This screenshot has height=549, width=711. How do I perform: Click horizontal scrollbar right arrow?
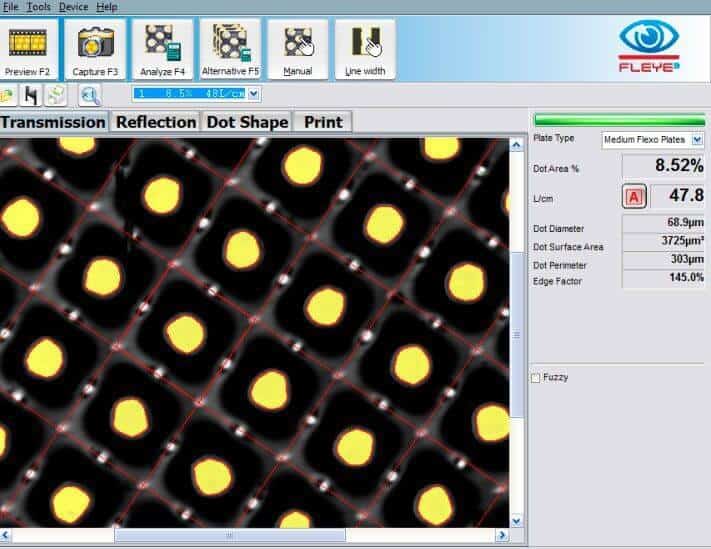pos(502,536)
